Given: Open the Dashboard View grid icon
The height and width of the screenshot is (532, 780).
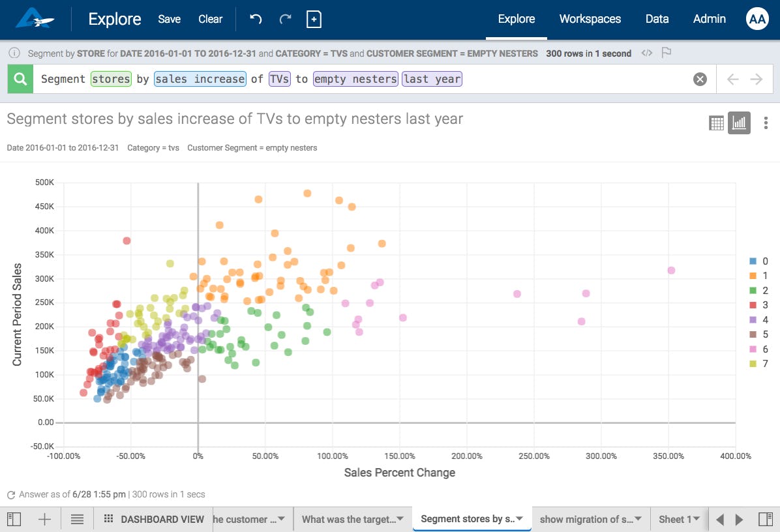Looking at the screenshot, I should pyautogui.click(x=108, y=518).
